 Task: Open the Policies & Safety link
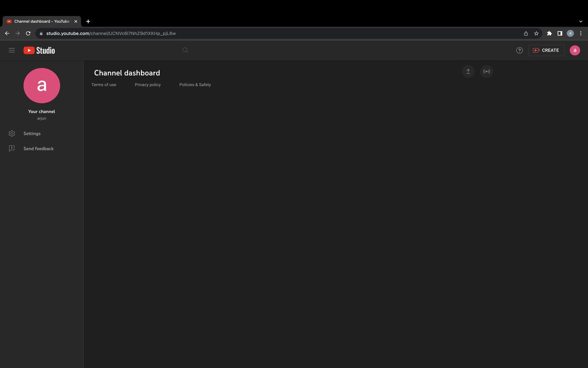(195, 85)
